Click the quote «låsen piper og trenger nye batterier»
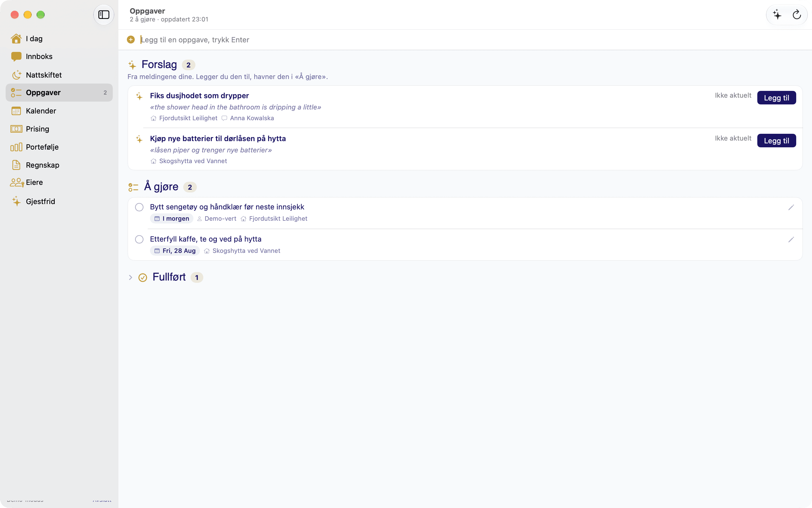This screenshot has width=812, height=508. click(x=211, y=150)
